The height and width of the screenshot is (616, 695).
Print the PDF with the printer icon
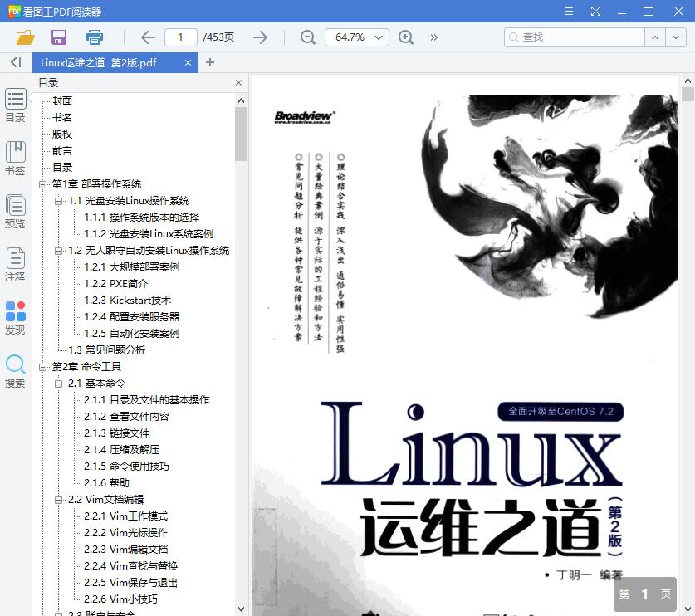[94, 37]
